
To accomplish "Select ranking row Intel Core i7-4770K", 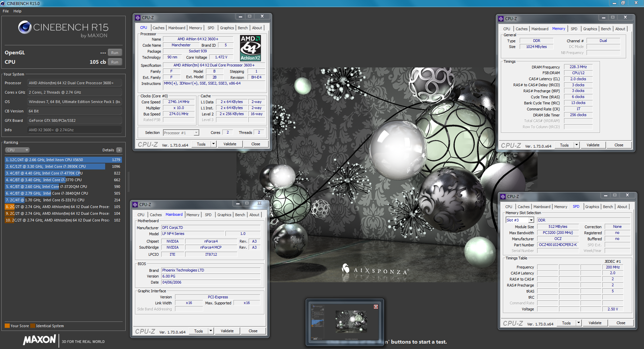I will 63,173.
